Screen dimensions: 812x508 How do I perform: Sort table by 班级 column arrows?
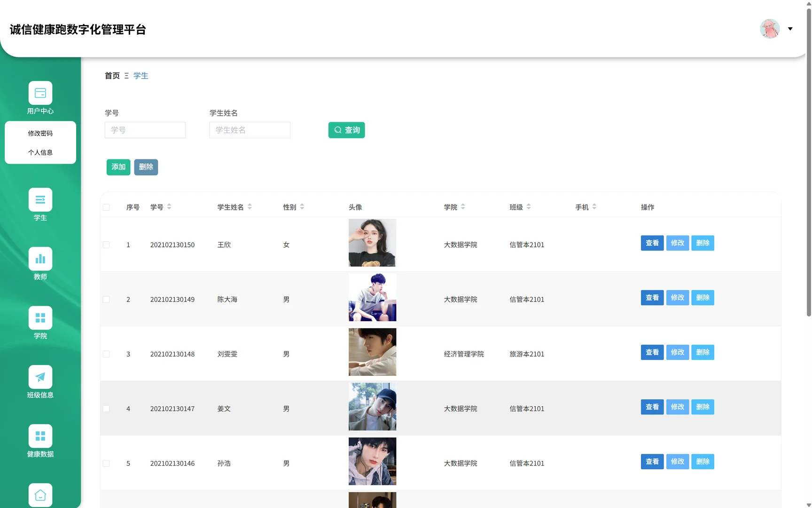click(x=529, y=206)
